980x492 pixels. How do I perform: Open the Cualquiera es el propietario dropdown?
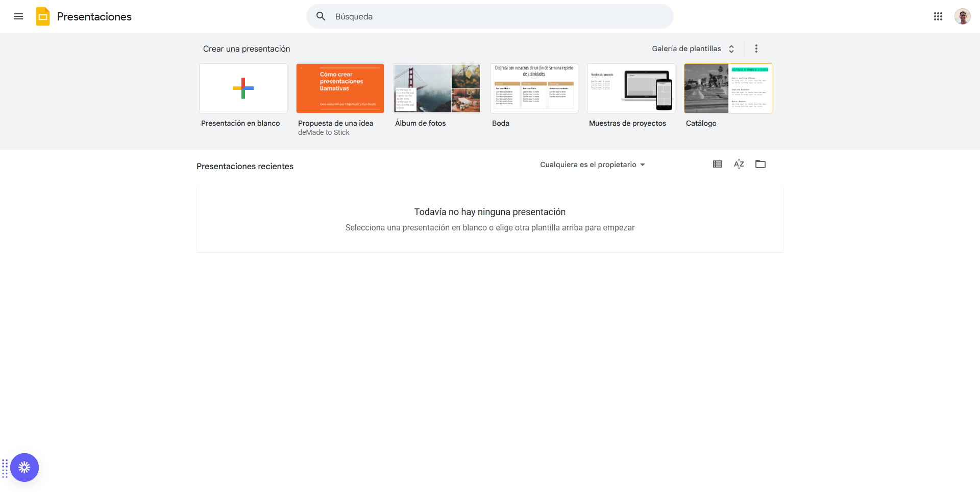pos(592,165)
